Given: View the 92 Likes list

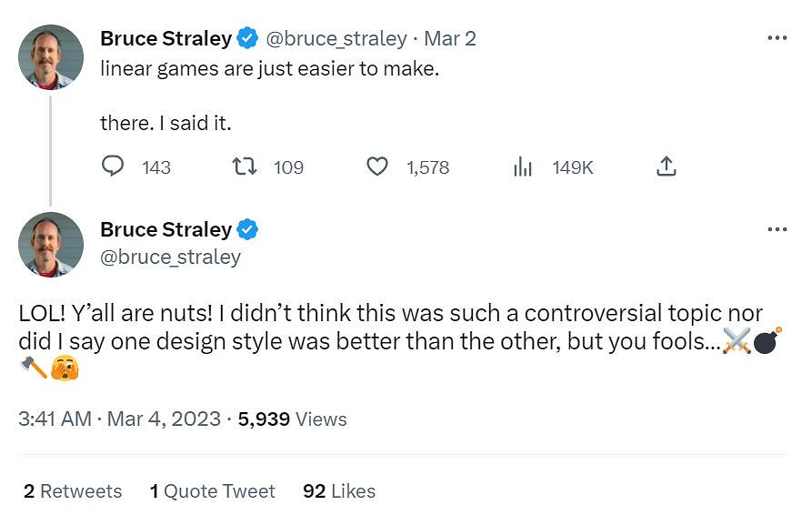Looking at the screenshot, I should (339, 491).
